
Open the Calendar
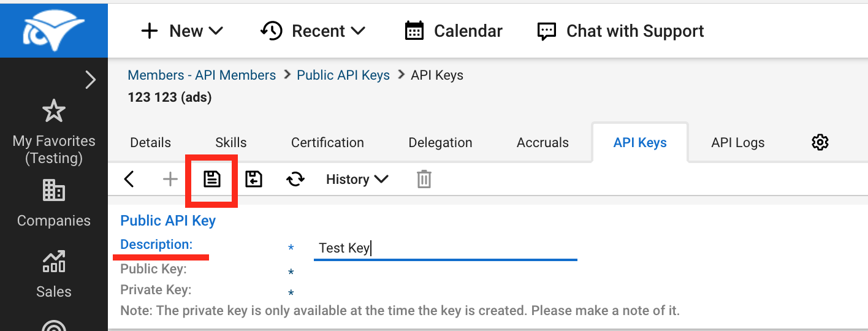(454, 31)
